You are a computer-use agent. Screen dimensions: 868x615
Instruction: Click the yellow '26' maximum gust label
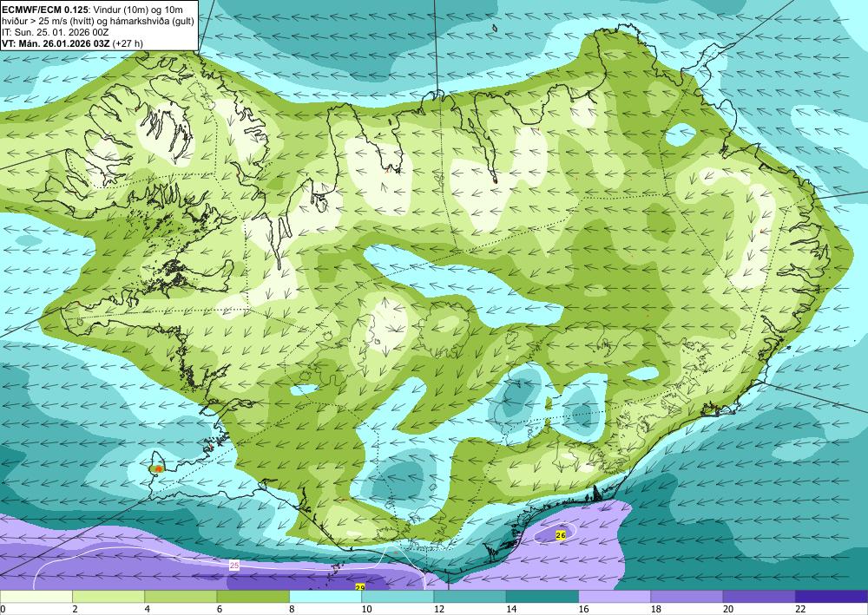click(560, 535)
